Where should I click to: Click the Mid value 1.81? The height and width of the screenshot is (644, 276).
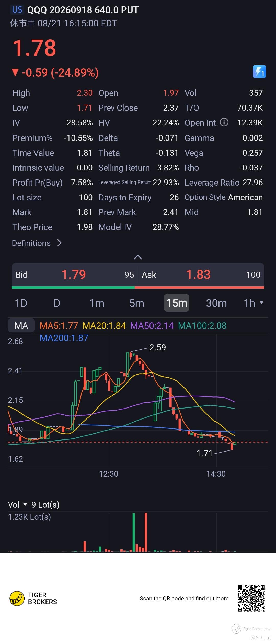[255, 212]
